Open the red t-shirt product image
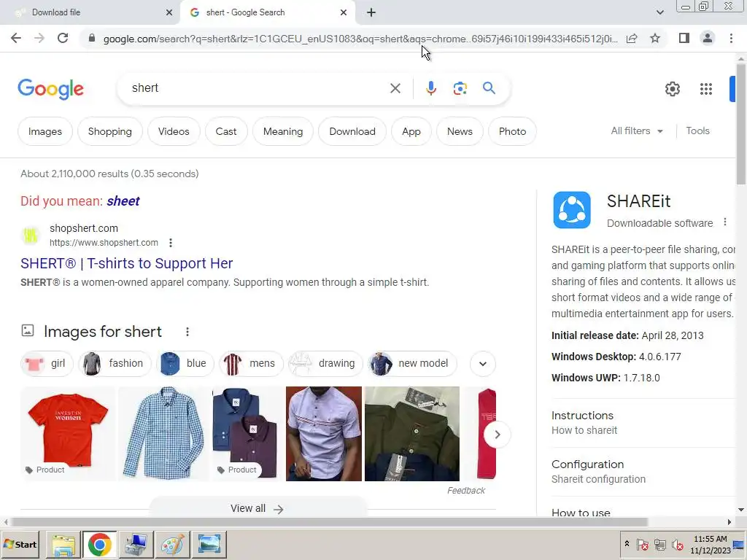This screenshot has height=560, width=747. tap(68, 433)
